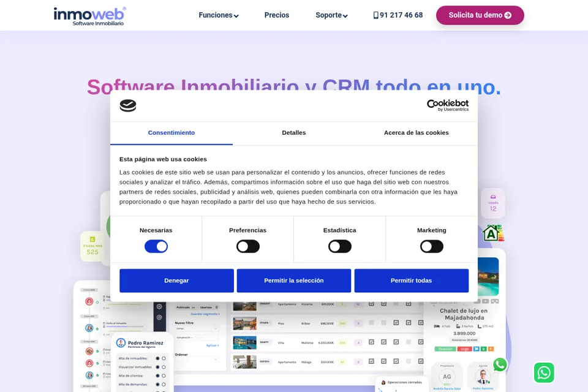Click the energy rating A house icon
588x392 pixels.
coord(492,233)
